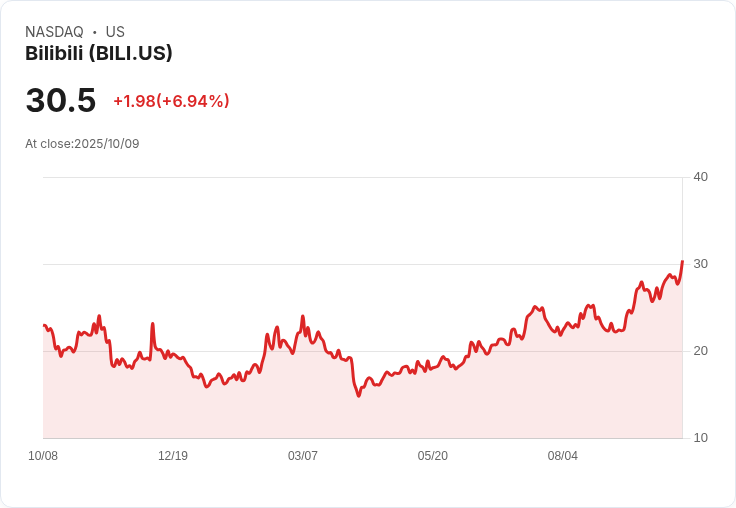The width and height of the screenshot is (736, 508).
Task: Click the NASDAQ exchange label
Action: 54,32
